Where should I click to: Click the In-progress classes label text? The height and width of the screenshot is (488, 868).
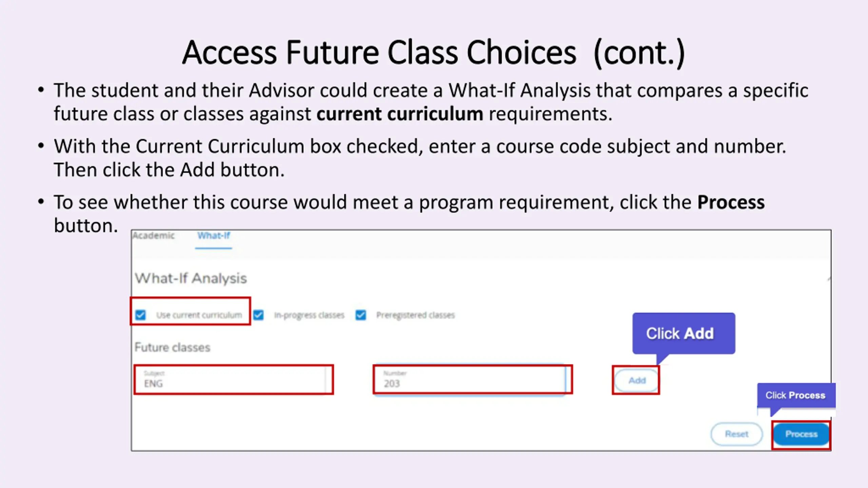point(309,315)
